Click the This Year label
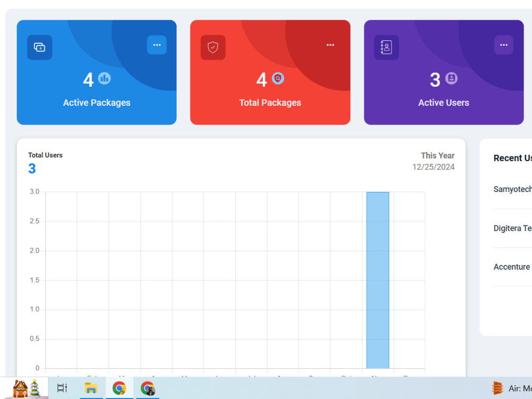The height and width of the screenshot is (399, 532). 438,155
